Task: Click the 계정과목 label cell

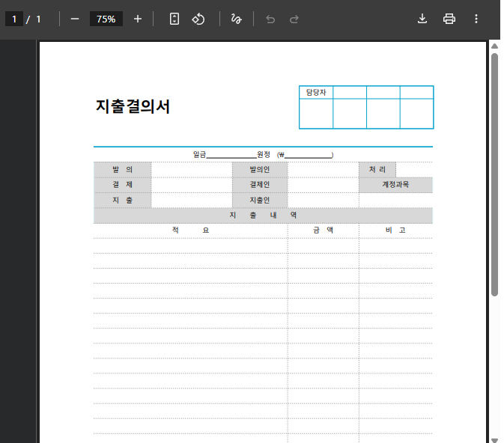Action: (395, 185)
